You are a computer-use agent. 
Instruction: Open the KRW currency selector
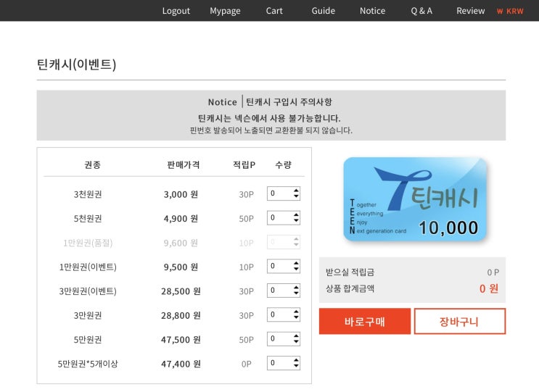click(x=510, y=11)
